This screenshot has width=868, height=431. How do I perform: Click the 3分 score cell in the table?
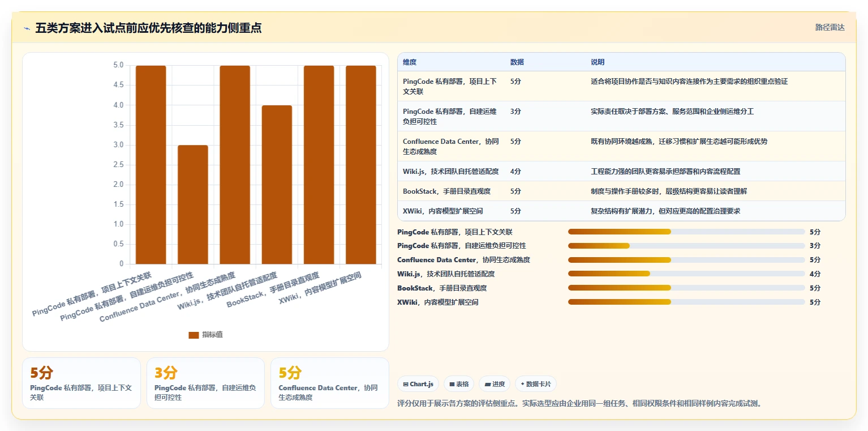[515, 112]
